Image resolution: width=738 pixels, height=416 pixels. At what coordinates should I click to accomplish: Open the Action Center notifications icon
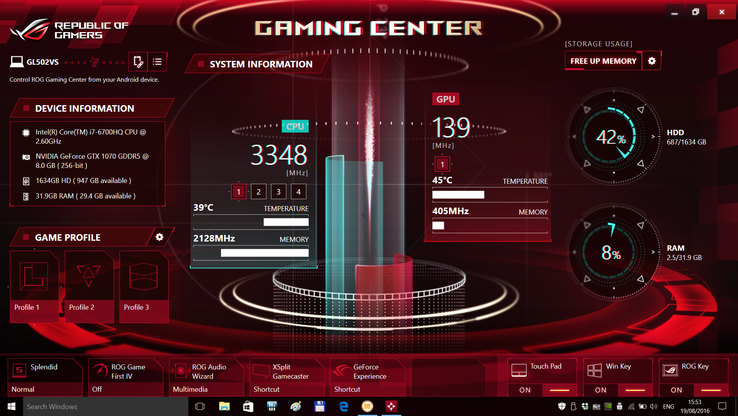tap(722, 406)
